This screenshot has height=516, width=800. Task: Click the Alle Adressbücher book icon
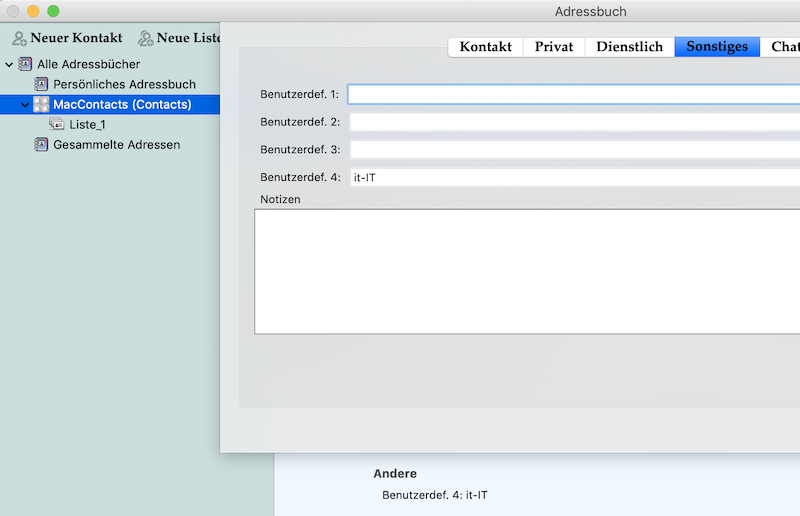[25, 64]
